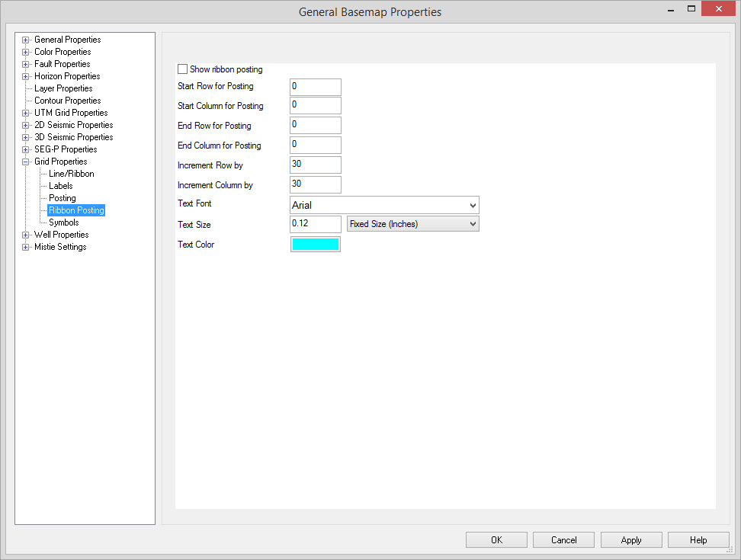The width and height of the screenshot is (741, 560).
Task: Select Layer Properties in the tree
Action: tap(63, 88)
